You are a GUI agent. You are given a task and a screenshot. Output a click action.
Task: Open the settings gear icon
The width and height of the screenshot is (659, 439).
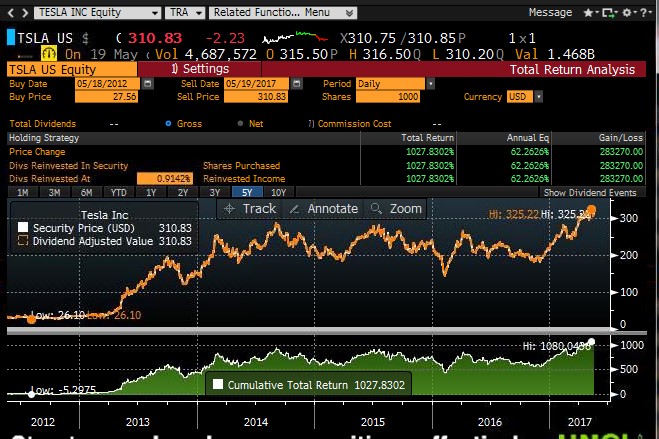click(x=626, y=12)
